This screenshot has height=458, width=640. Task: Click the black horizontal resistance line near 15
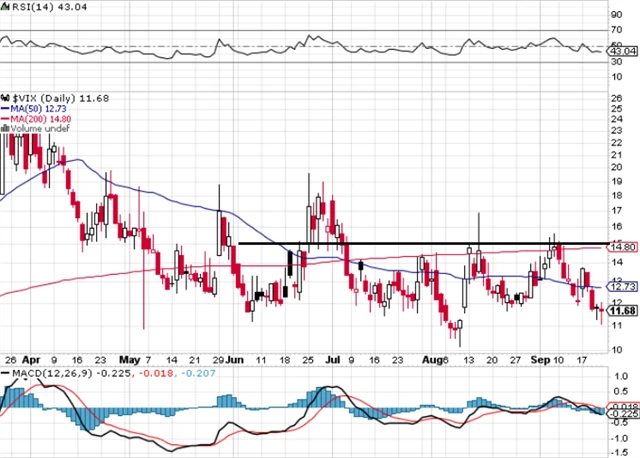pyautogui.click(x=420, y=243)
